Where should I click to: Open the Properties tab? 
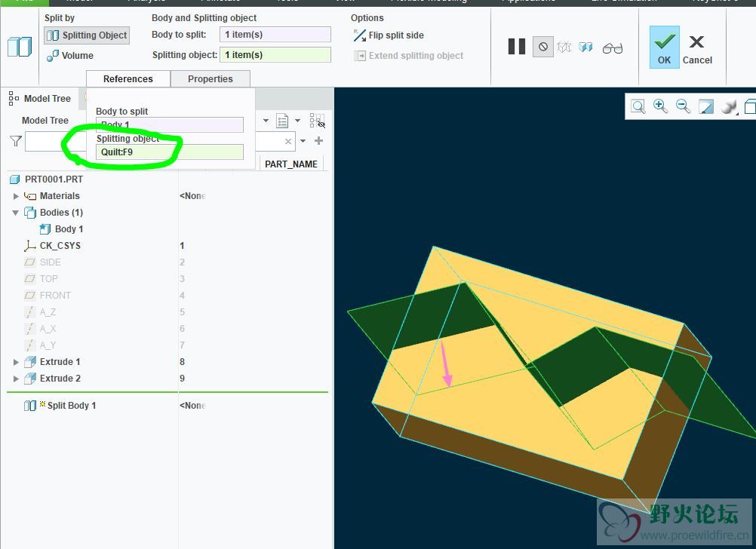pyautogui.click(x=211, y=78)
